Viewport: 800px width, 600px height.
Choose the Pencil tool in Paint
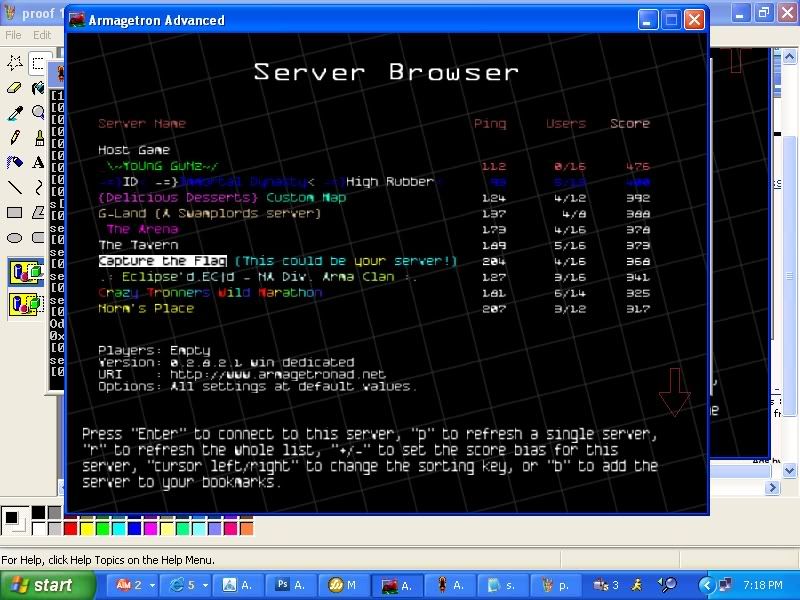(x=14, y=137)
